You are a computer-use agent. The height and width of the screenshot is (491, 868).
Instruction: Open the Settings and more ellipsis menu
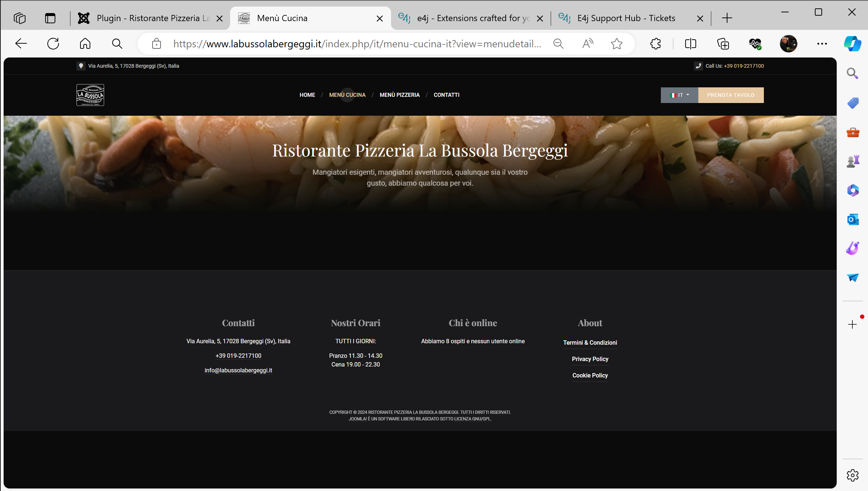(822, 44)
